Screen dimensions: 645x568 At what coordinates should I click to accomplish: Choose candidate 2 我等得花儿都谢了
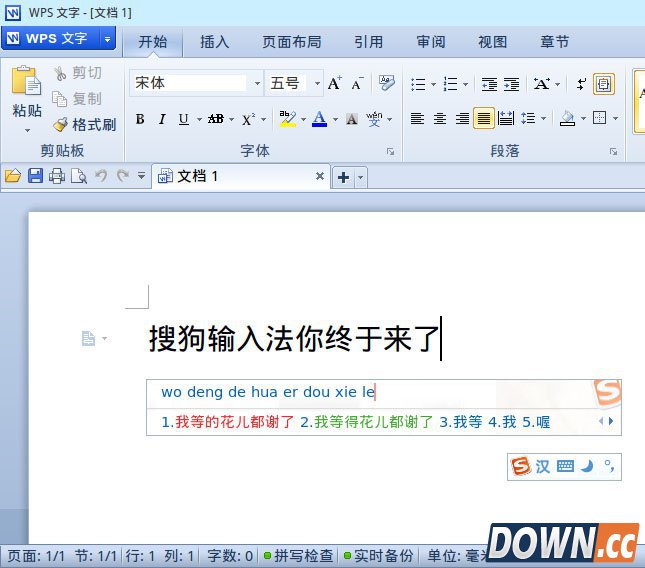tap(367, 422)
